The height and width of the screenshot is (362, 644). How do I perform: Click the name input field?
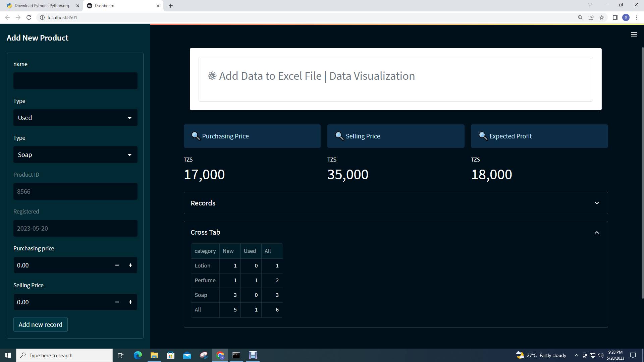[x=75, y=80]
